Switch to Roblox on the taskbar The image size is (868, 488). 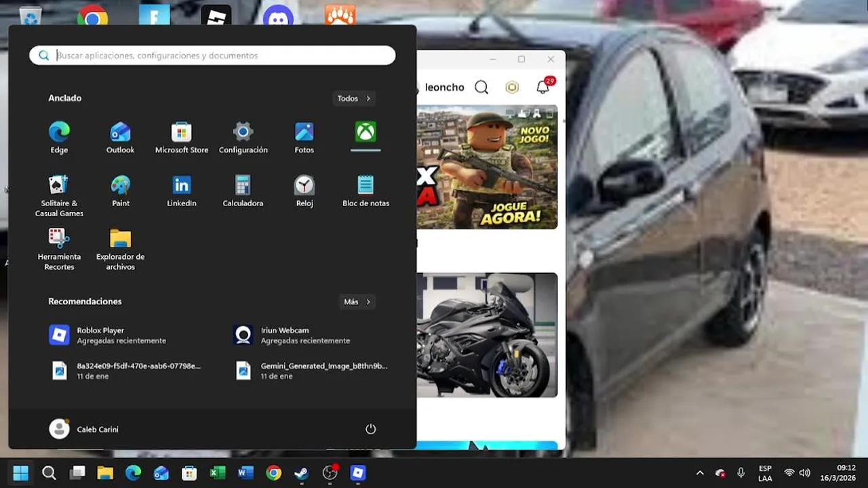(358, 472)
